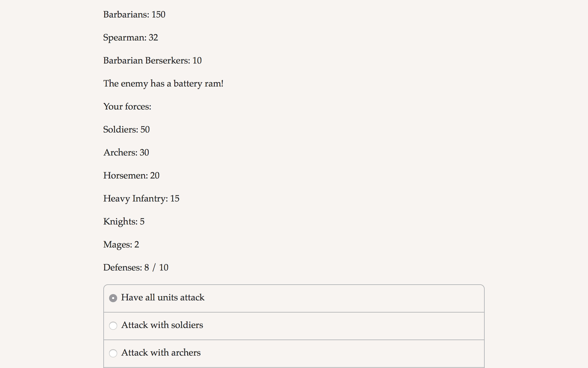588x368 pixels.
Task: Click the Barbarians: 150 text line
Action: (x=134, y=14)
